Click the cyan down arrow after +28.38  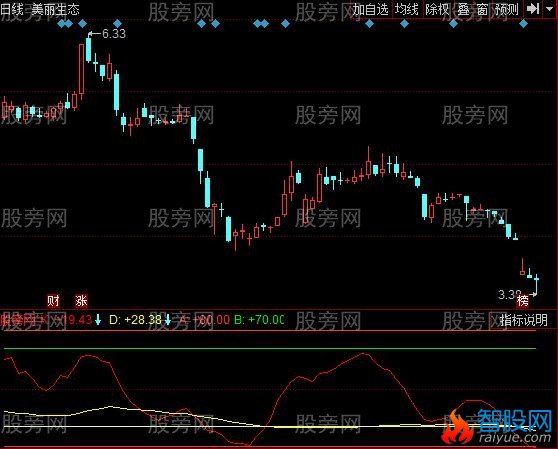click(167, 320)
